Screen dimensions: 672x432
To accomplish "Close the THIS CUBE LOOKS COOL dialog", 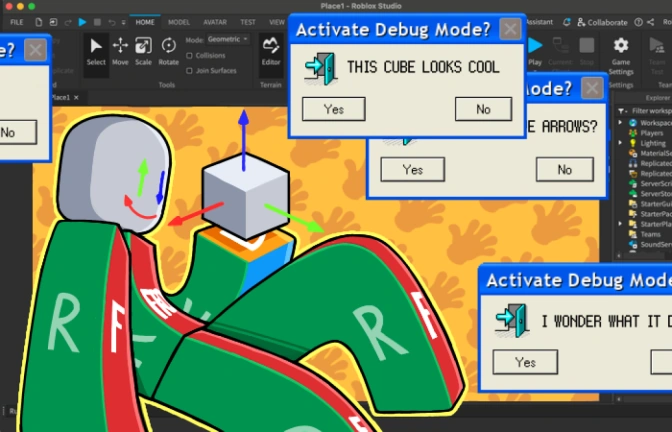I will pyautogui.click(x=510, y=29).
